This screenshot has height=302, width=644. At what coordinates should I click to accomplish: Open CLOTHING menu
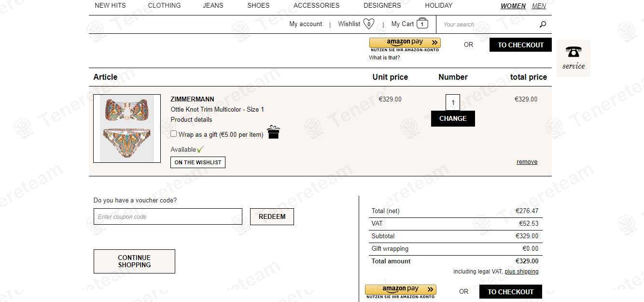164,6
